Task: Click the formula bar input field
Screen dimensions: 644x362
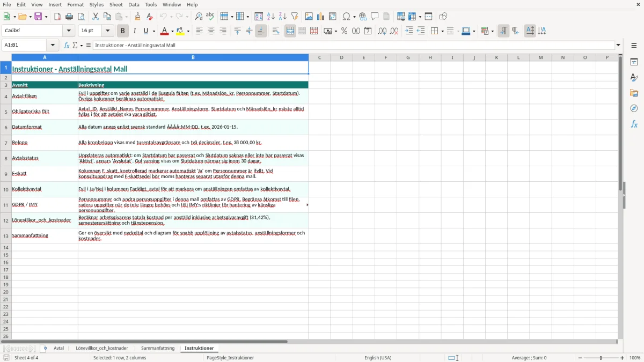Action: coord(354,45)
